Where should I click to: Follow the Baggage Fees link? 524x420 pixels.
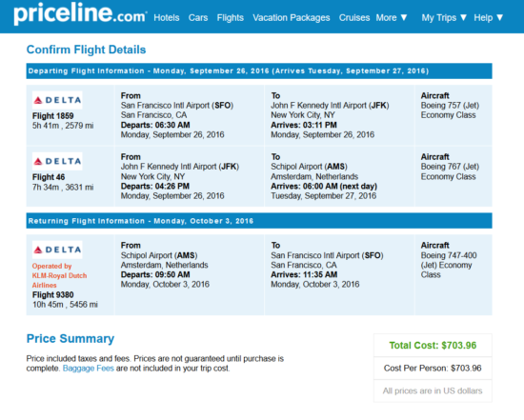(89, 369)
